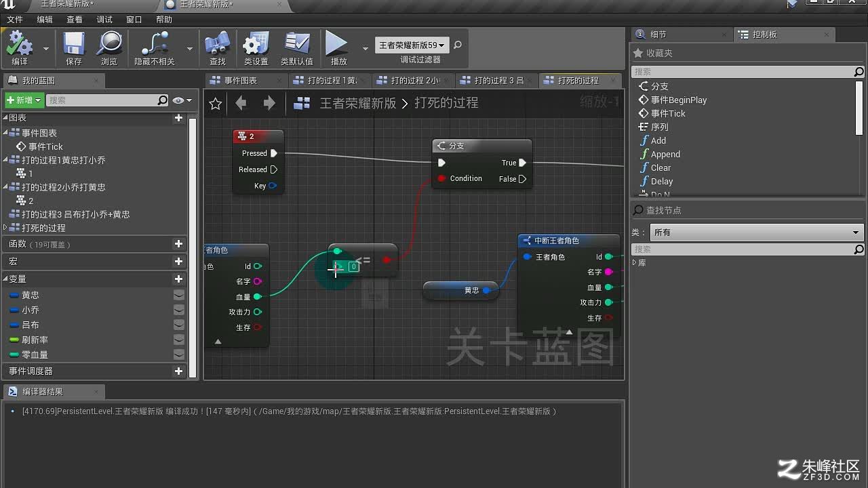
Task: Click favorites palette search field
Action: (743, 71)
